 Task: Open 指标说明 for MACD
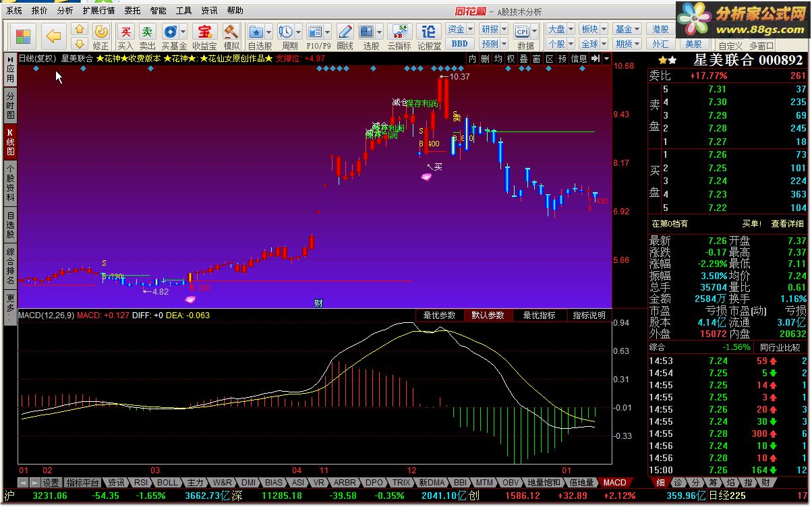pos(589,315)
